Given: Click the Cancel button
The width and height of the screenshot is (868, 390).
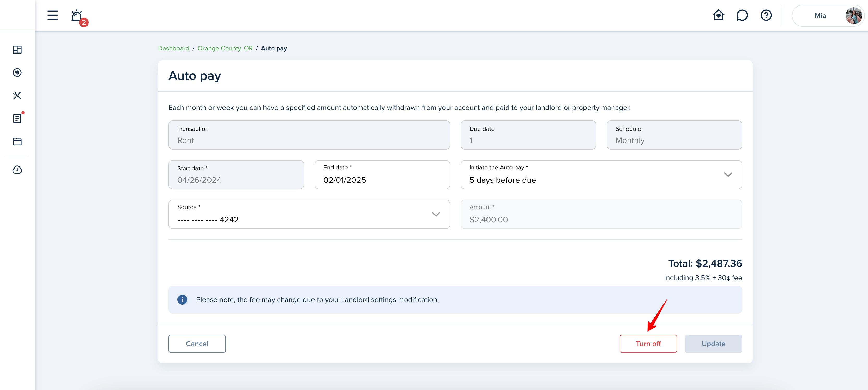Looking at the screenshot, I should 197,344.
